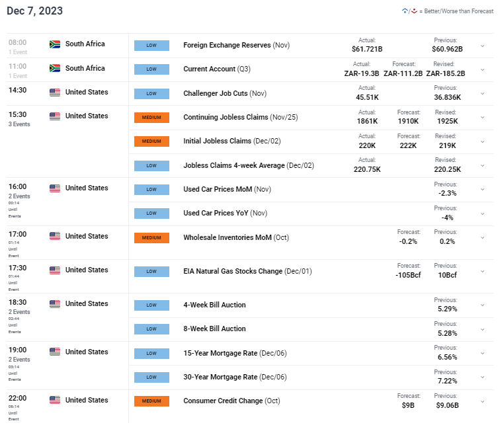This screenshot has height=431, width=504.
Task: Open Wholesale Inventories MoM (Oct) event
Action: click(x=236, y=237)
